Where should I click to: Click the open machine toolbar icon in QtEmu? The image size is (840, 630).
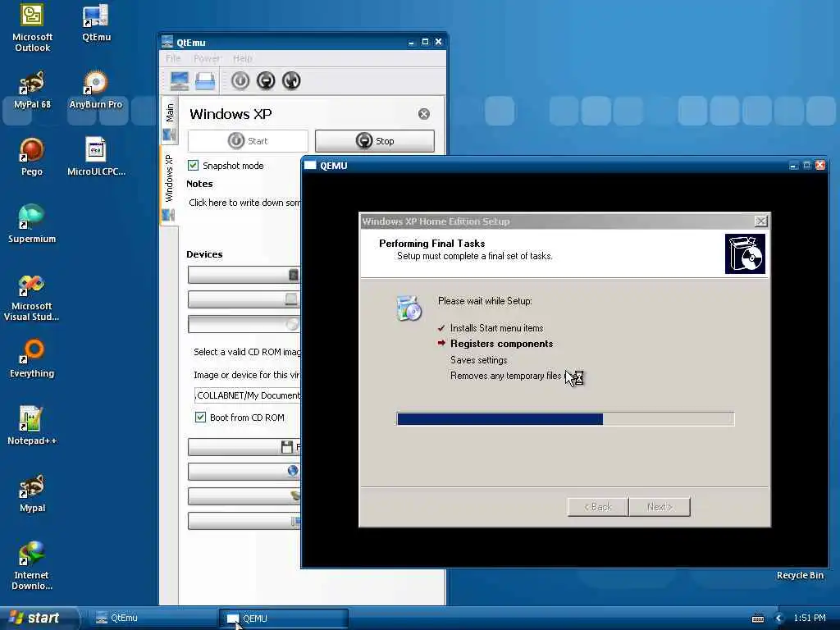click(205, 81)
